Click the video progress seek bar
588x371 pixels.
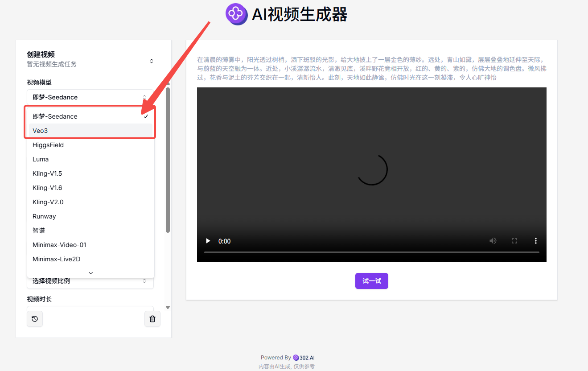[x=372, y=252]
